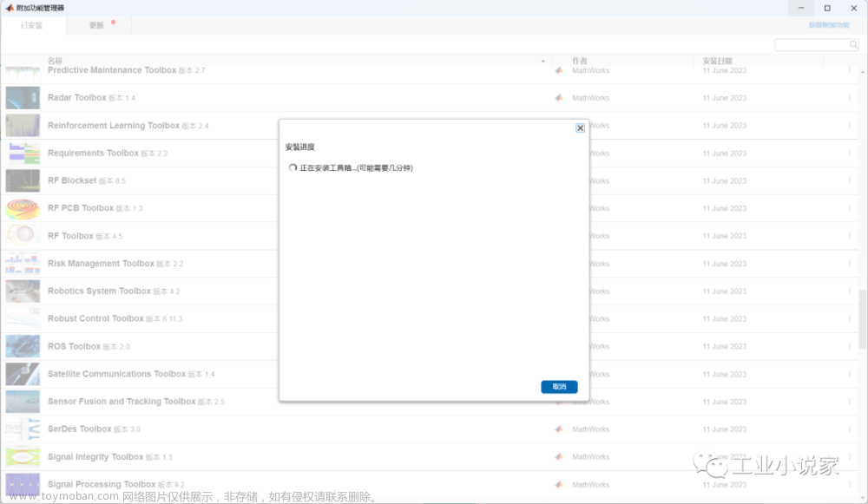Select Satellite Communications Toolbox name text
The height and width of the screenshot is (504, 868).
[x=117, y=375]
